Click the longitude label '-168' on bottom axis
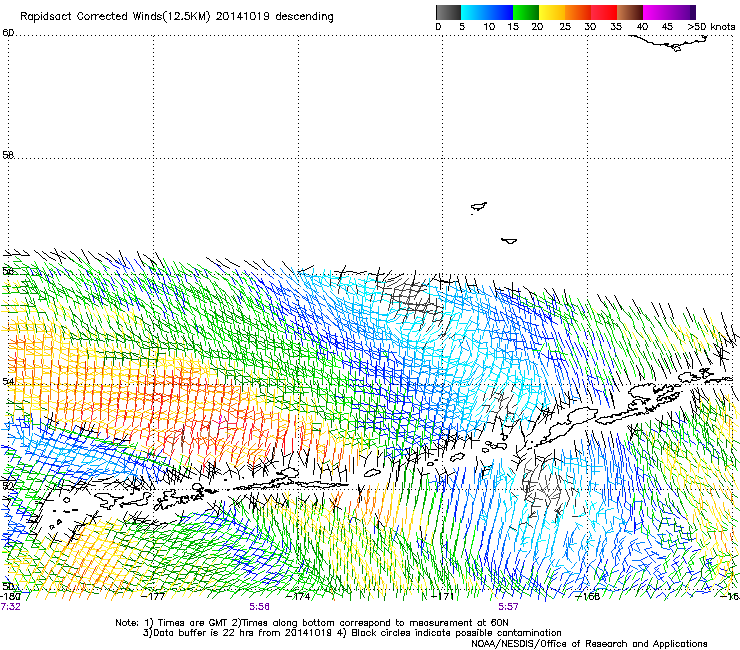 pyautogui.click(x=588, y=597)
